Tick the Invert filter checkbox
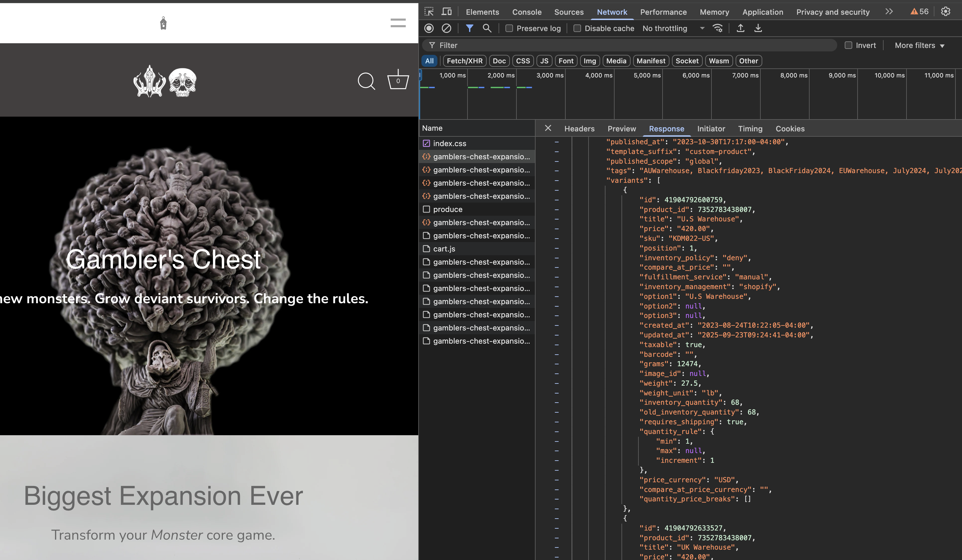 pos(848,45)
